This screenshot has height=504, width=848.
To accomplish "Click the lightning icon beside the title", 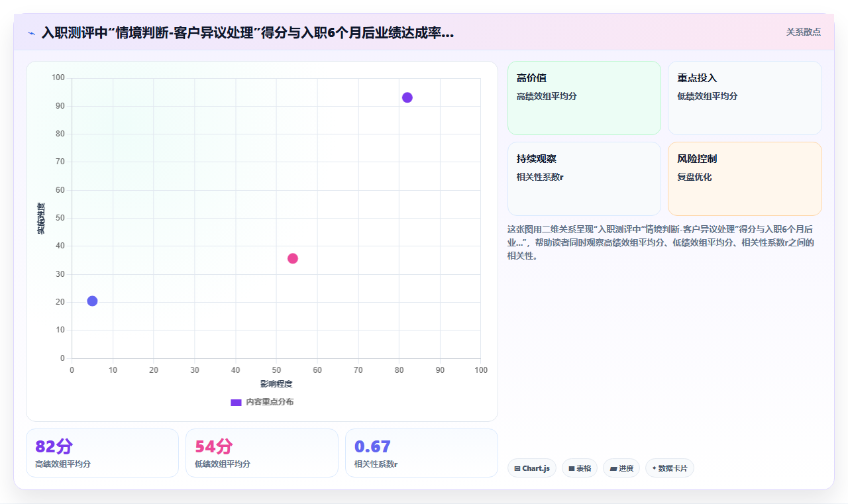I will [x=31, y=33].
